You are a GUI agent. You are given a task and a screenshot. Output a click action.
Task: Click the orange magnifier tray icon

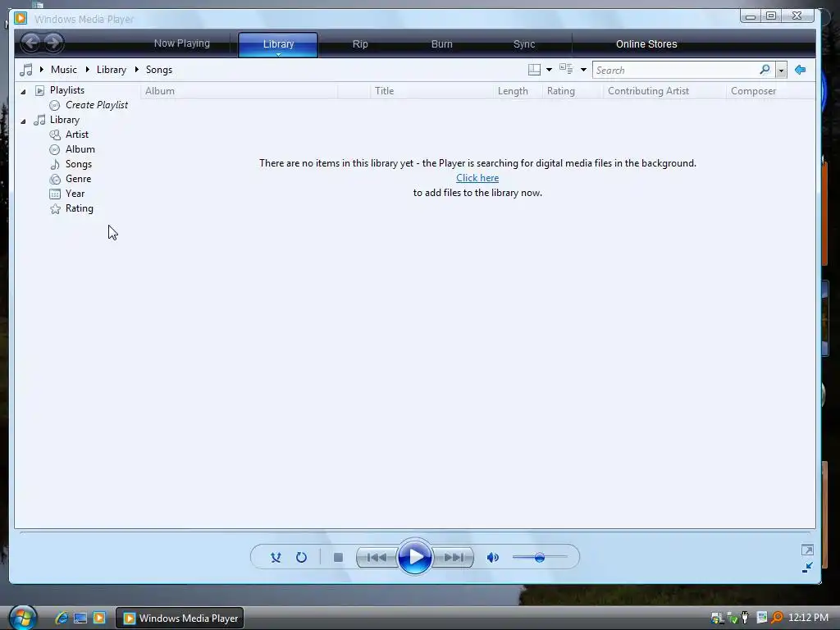click(776, 619)
